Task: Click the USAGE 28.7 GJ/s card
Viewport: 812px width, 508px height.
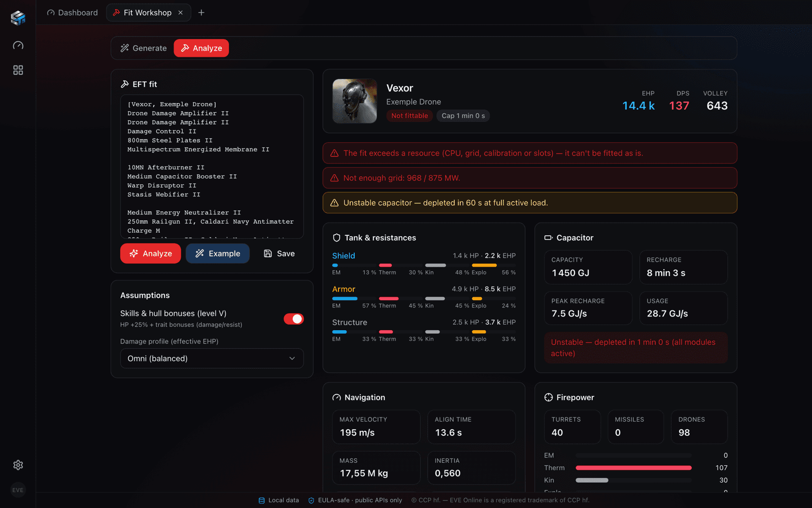Action: pyautogui.click(x=684, y=308)
